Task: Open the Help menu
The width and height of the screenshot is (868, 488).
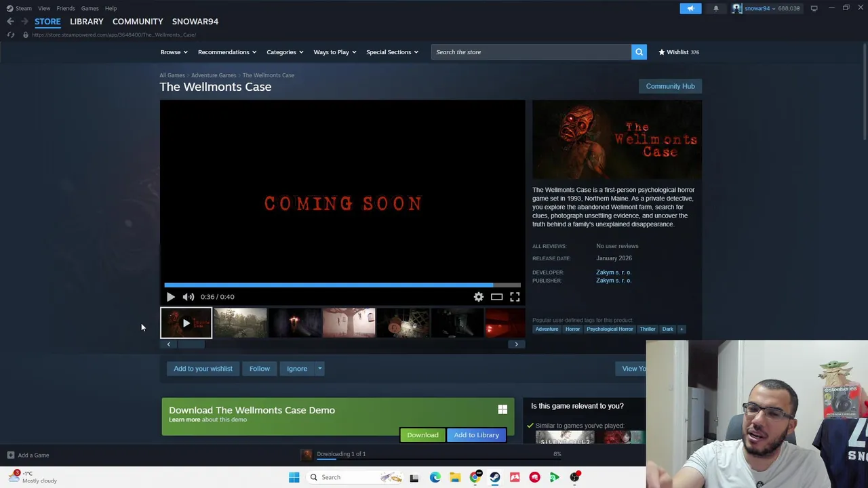Action: click(111, 8)
